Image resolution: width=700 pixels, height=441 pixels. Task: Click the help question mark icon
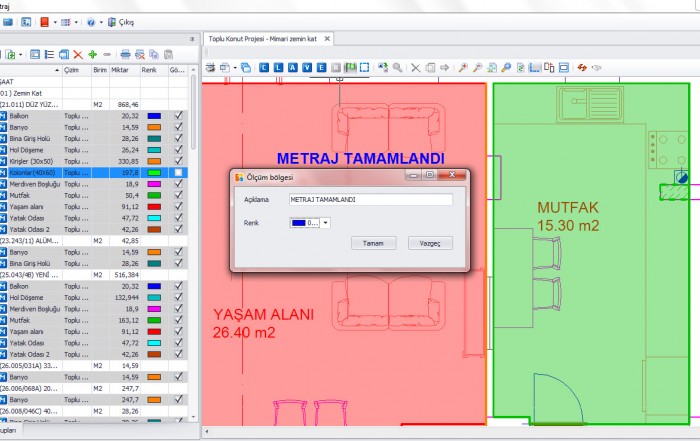89,21
